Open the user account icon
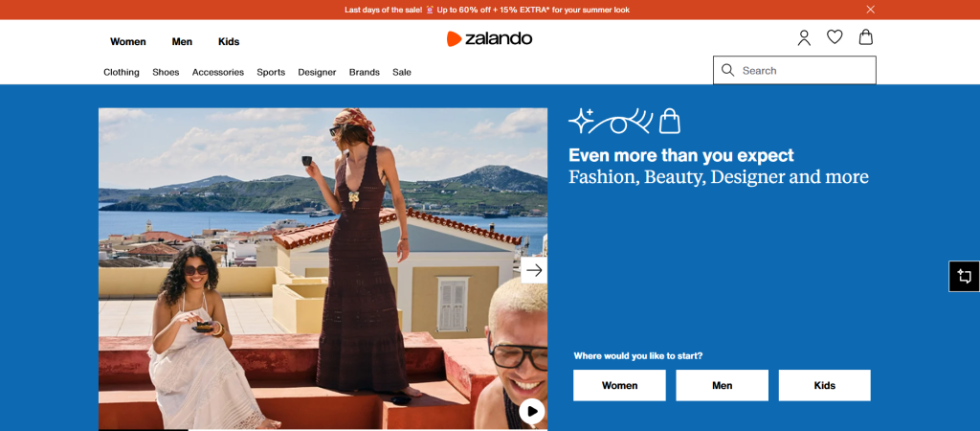 (804, 38)
